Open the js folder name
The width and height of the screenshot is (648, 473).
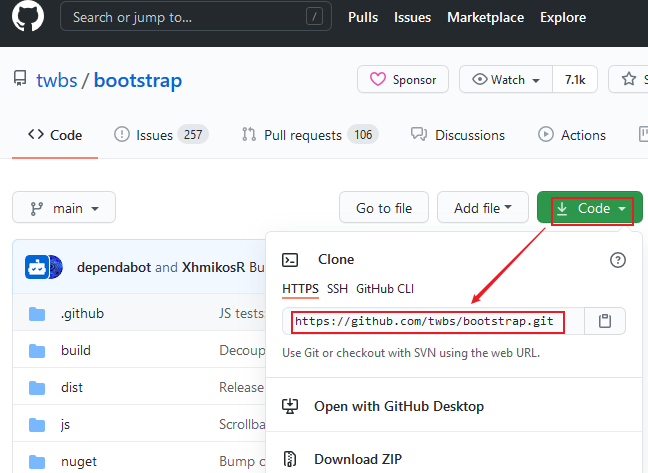pyautogui.click(x=65, y=424)
